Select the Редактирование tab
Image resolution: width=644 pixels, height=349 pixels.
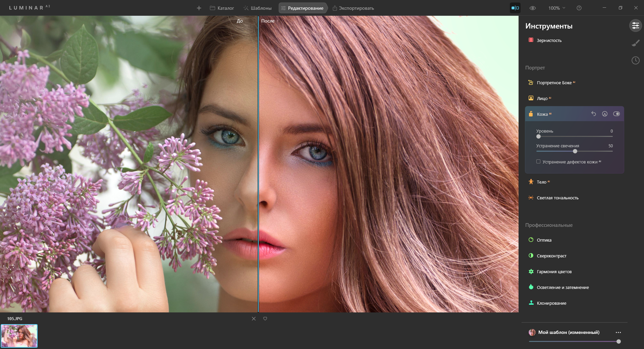pos(303,8)
